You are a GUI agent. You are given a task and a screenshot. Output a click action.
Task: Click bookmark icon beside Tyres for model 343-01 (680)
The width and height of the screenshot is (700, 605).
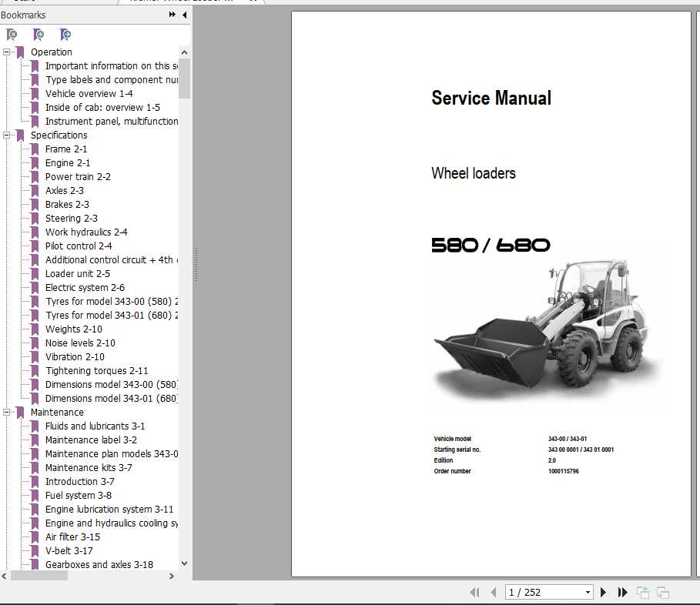tap(35, 315)
